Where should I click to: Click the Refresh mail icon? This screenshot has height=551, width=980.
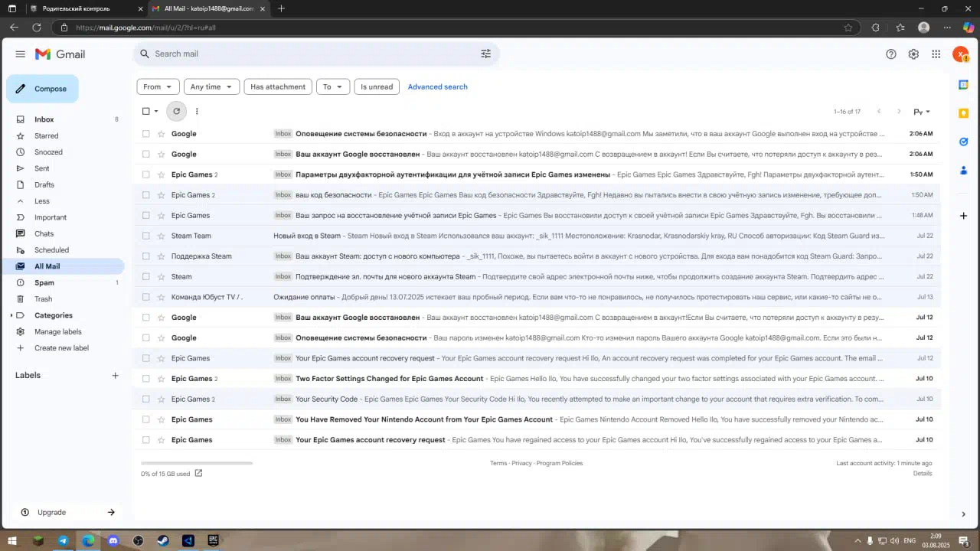coord(176,111)
